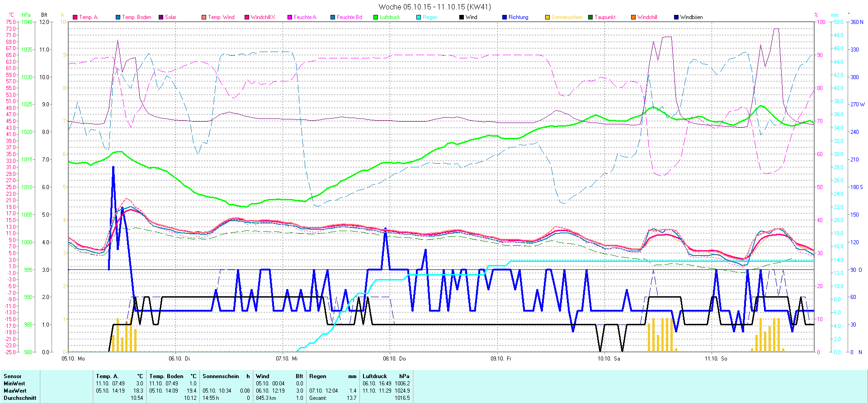This screenshot has width=868, height=403.
Task: Click the yellow Sonnenschein legend square
Action: (x=547, y=17)
